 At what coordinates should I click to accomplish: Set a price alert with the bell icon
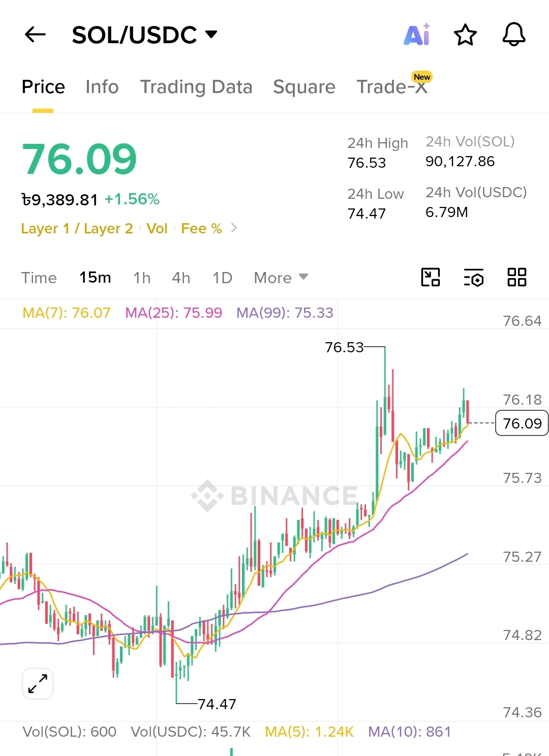tap(514, 35)
